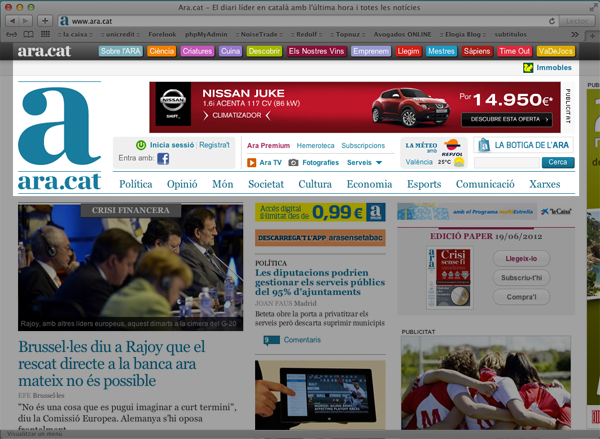Click the green power icon beside Inicia sessió
The image size is (600, 439).
click(142, 145)
